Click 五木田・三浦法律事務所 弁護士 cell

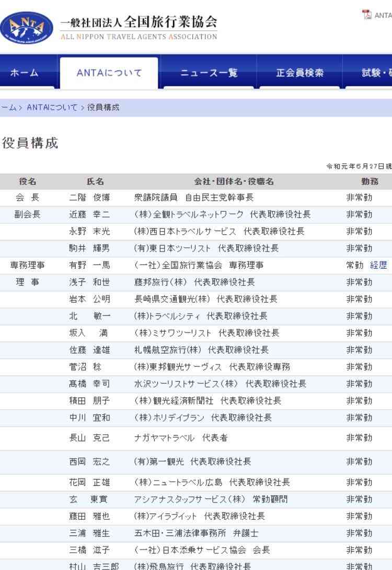pos(196,533)
